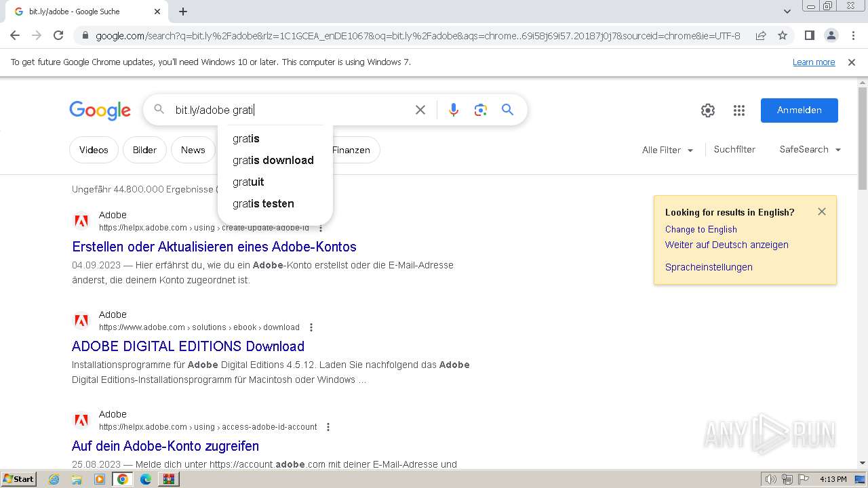Click the share page icon in address bar
This screenshot has width=868, height=488.
point(761,35)
